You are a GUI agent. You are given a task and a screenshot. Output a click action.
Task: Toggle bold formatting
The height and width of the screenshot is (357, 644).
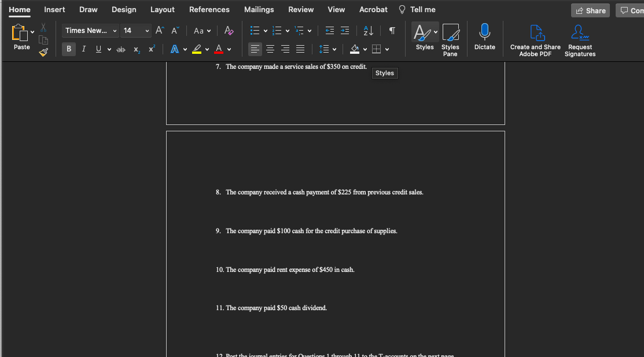[68, 49]
